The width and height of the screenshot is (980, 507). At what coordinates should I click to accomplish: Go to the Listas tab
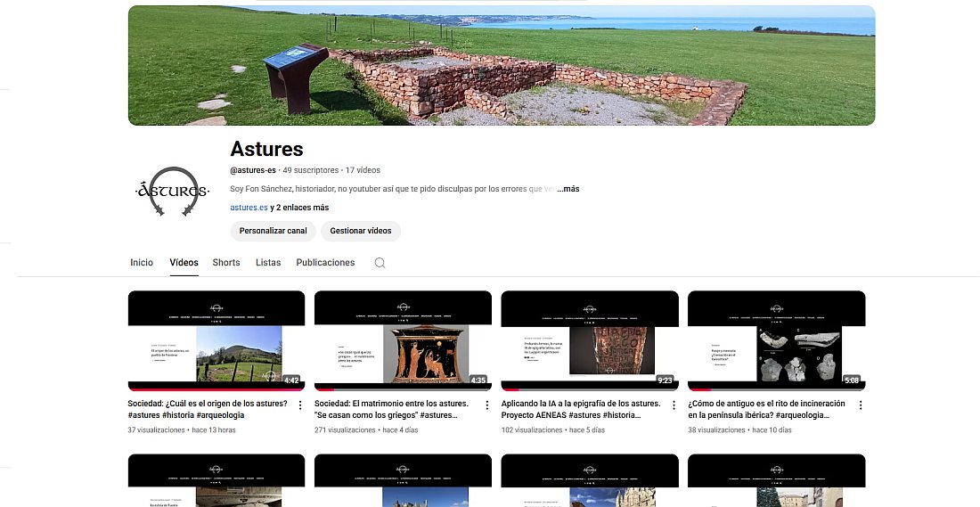[x=268, y=263]
